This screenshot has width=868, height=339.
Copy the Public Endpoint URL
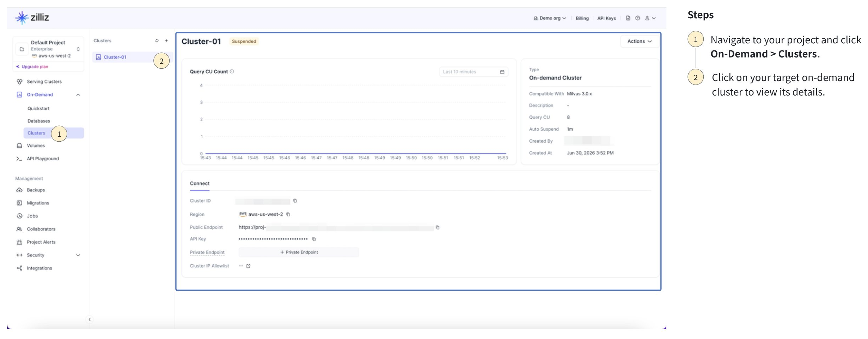[438, 227]
